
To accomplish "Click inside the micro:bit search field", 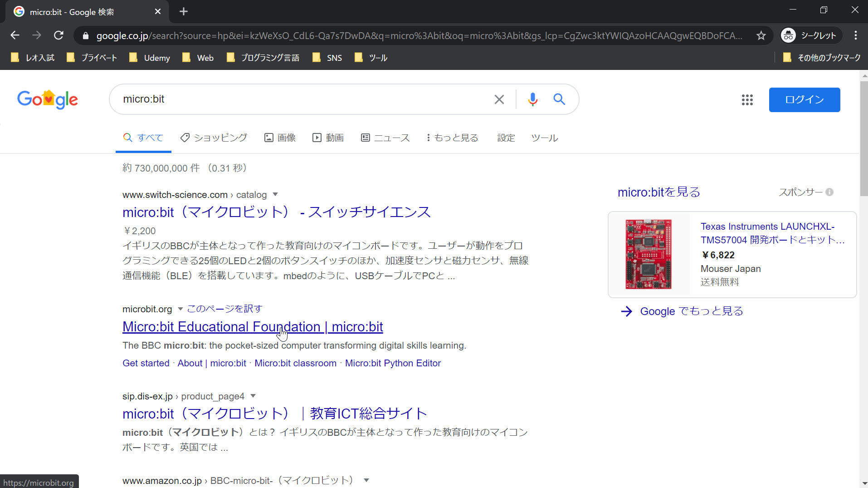I will pos(304,99).
